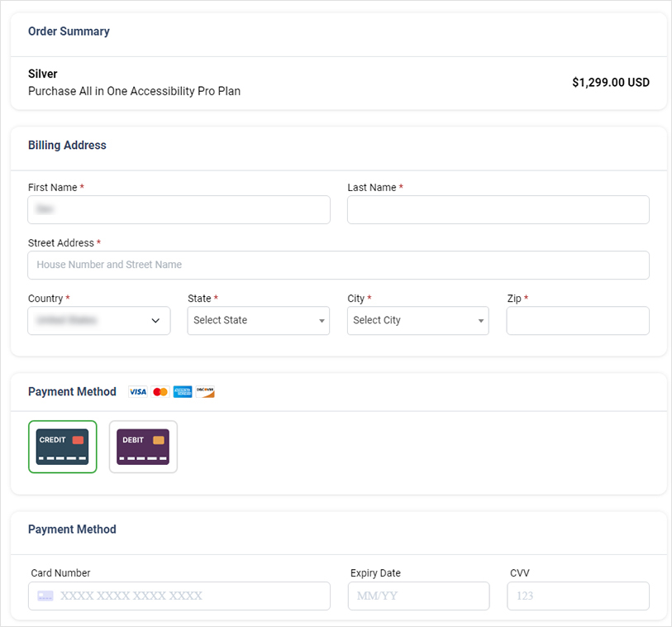Click the Mastercard logo
This screenshot has width=672, height=627.
[160, 391]
